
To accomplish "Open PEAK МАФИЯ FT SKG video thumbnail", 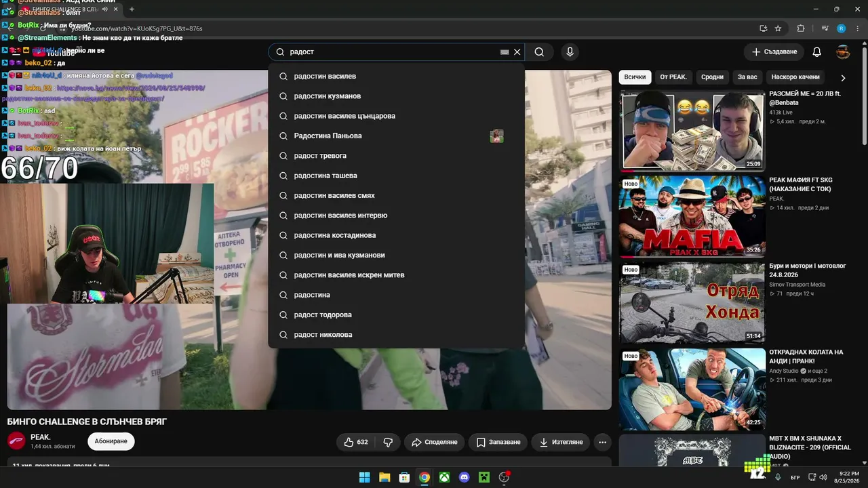I will [692, 217].
